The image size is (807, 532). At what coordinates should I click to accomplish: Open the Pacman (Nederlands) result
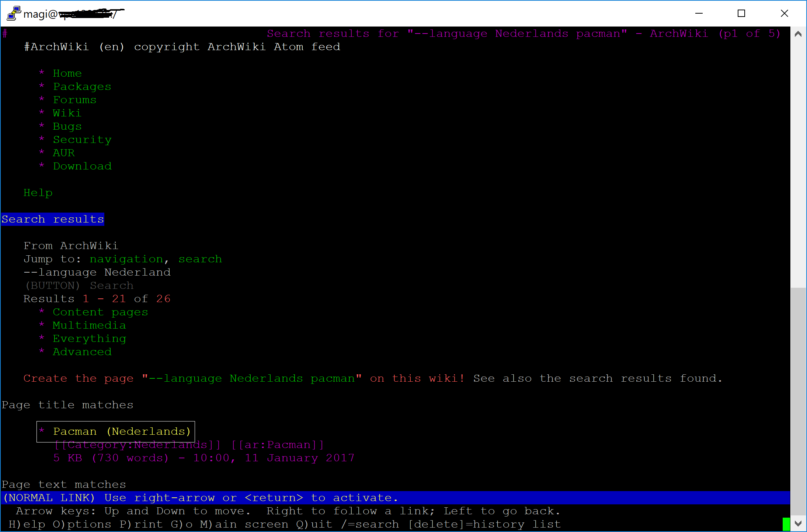(x=122, y=431)
